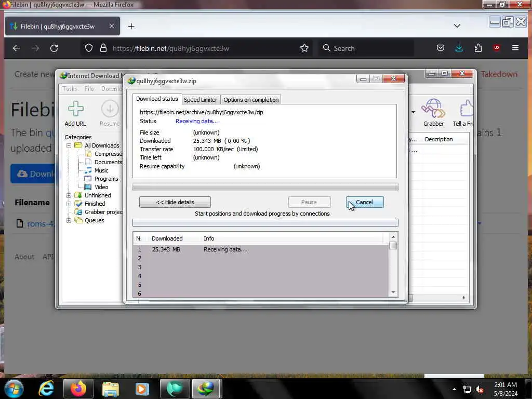Click the network tray icon

tap(467, 389)
